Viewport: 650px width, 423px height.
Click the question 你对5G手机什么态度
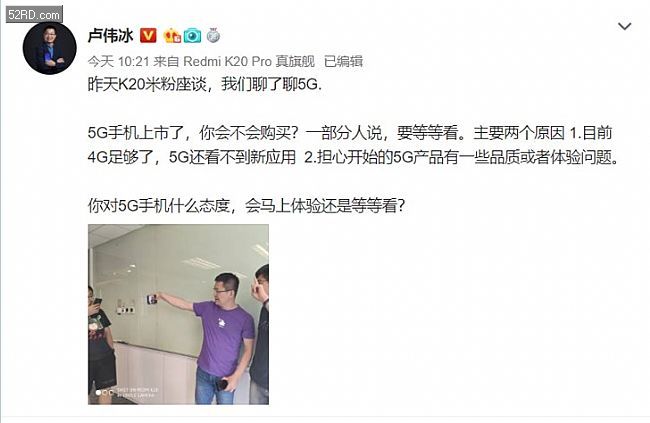(246, 206)
